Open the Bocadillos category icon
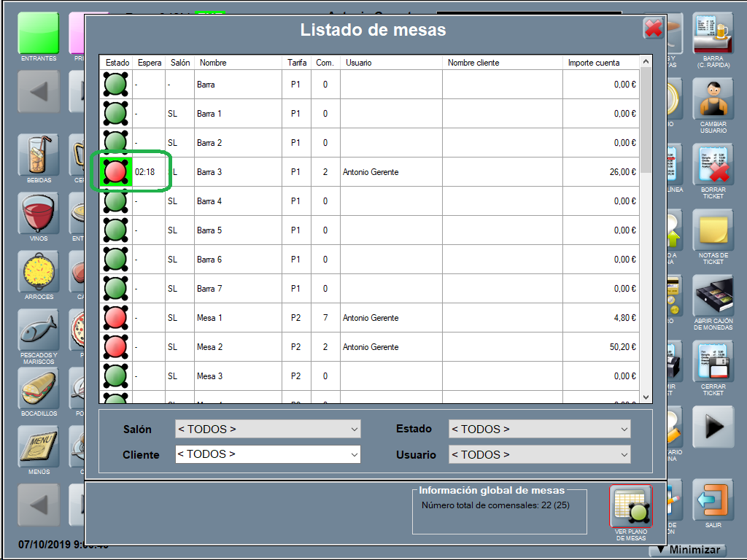Viewport: 747px width, 560px height. click(38, 389)
